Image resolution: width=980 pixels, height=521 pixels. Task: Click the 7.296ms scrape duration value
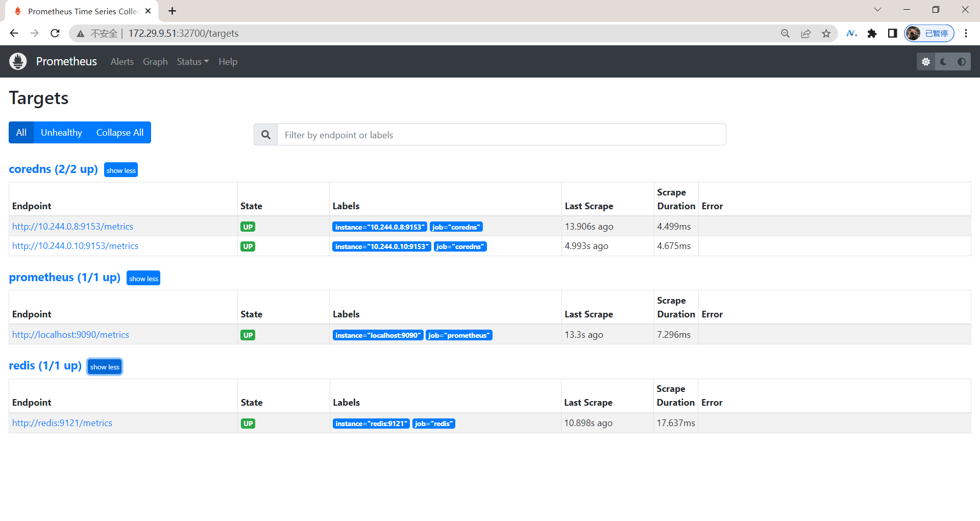point(674,334)
